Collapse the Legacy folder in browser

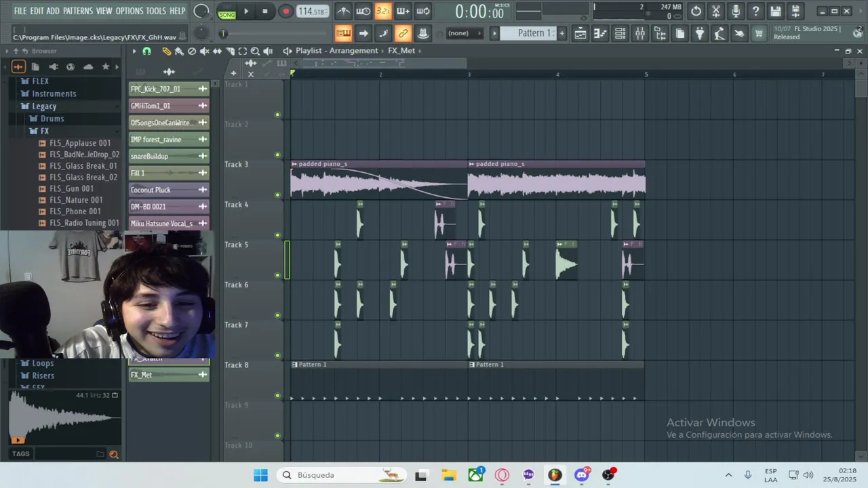39,106
